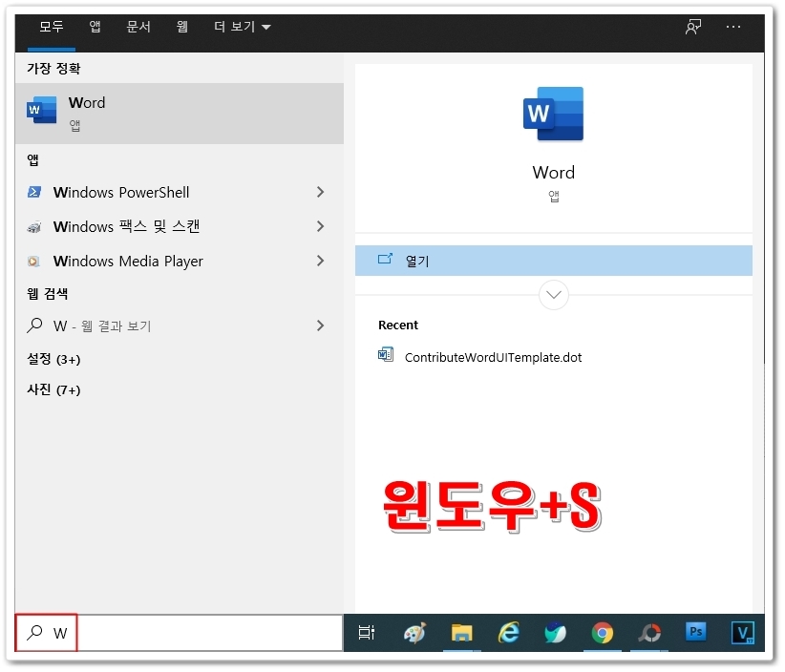Screen dimensions: 785x672
Task: Launch Google Chrome from the taskbar
Action: click(x=603, y=634)
